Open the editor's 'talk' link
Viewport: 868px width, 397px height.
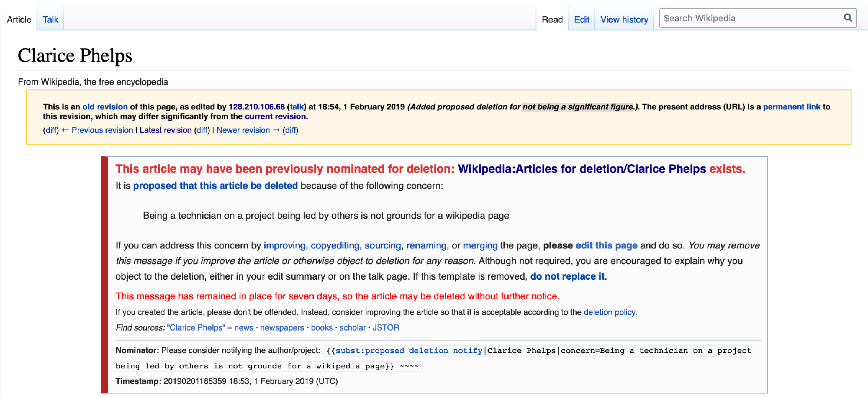click(297, 107)
